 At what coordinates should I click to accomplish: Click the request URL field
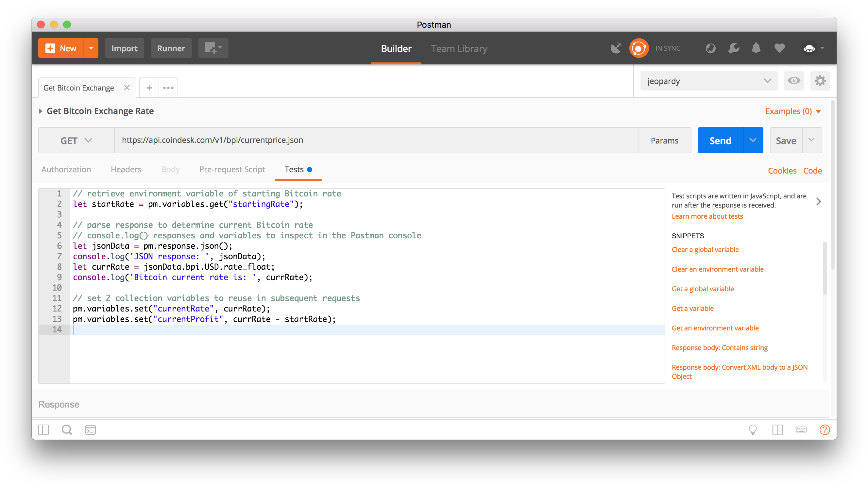[376, 140]
